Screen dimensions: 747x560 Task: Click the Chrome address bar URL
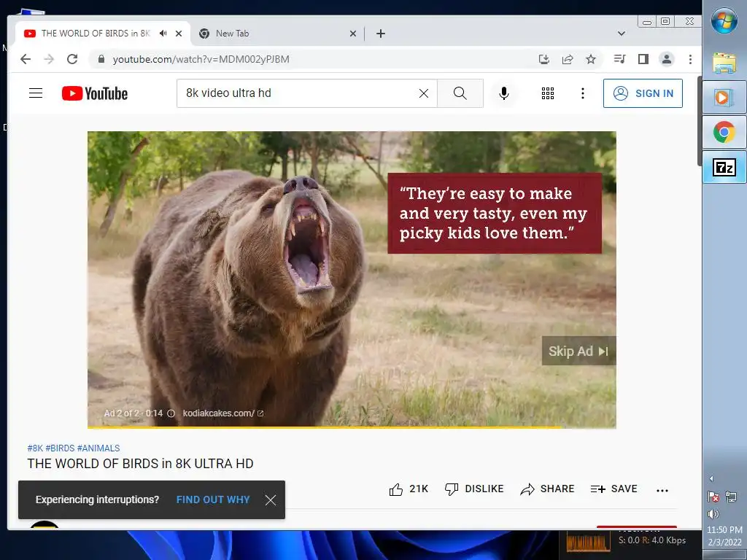[201, 59]
